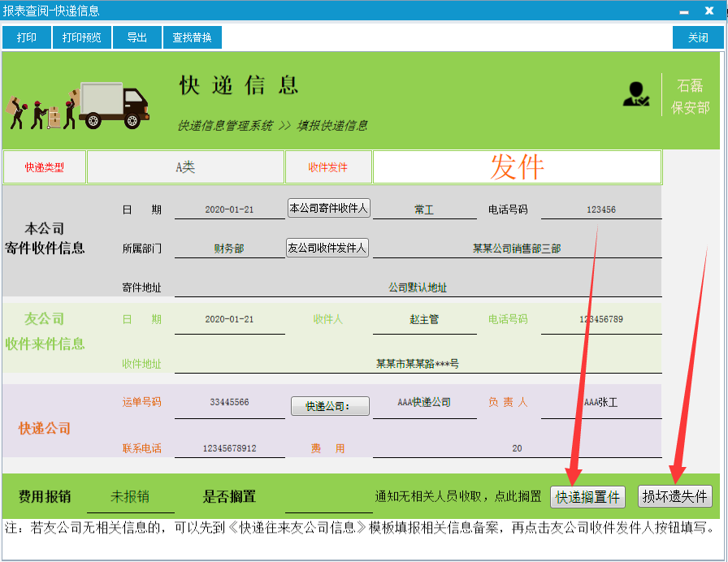Image resolution: width=728 pixels, height=562 pixels.
Task: Click AAA快递公司 courier field
Action: [424, 402]
